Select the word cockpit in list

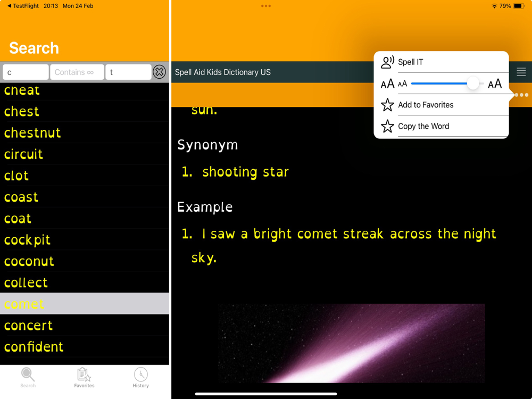[x=85, y=239]
